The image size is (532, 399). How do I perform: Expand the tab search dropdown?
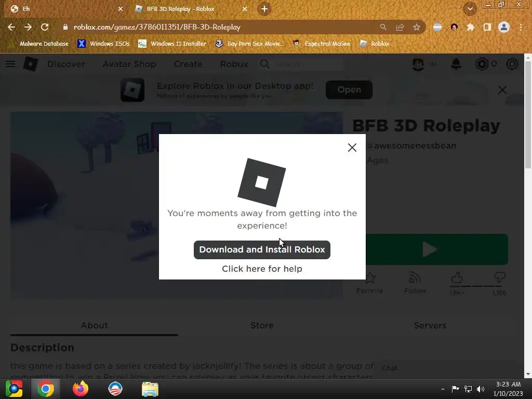coord(470,9)
